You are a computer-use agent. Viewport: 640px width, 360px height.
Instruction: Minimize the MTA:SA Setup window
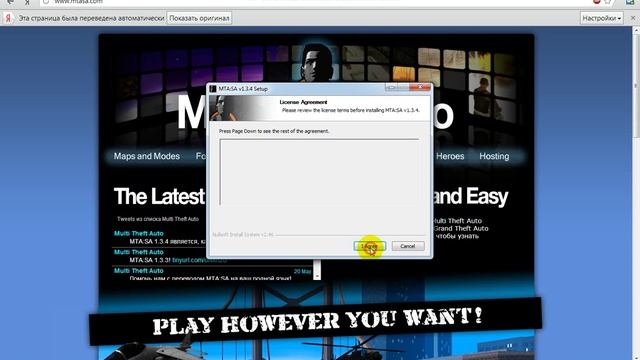tap(391, 87)
